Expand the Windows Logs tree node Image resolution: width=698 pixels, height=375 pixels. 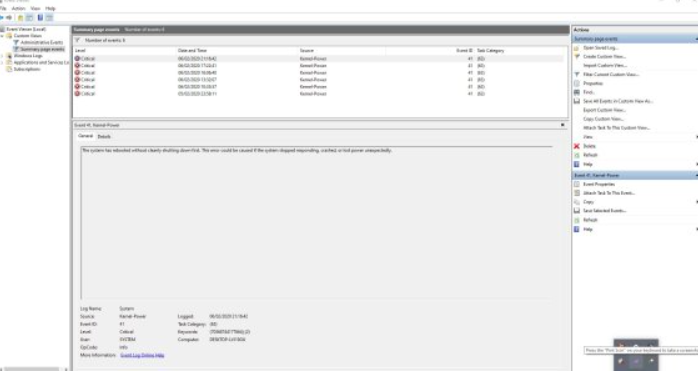pos(2,56)
